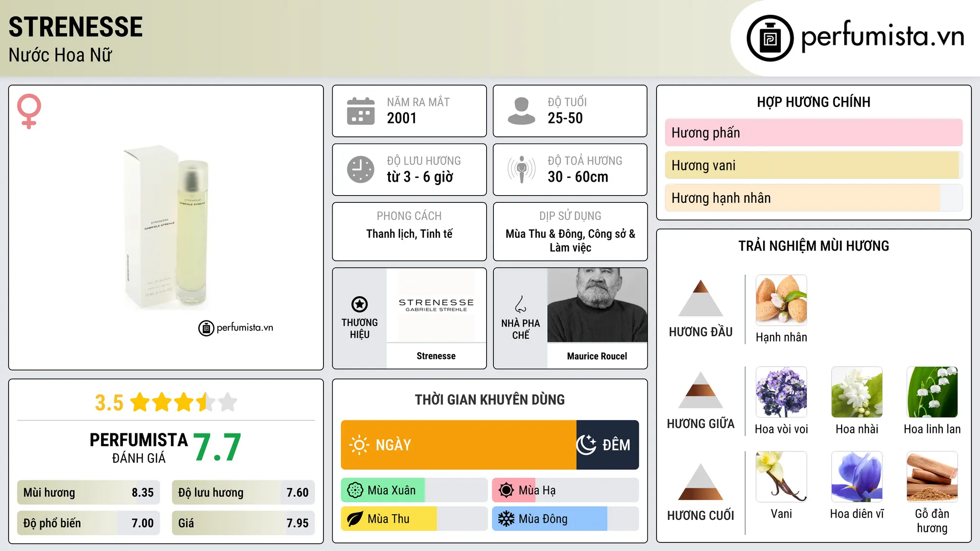980x551 pixels.
Task: Click the green 7.7 Perfumista score
Action: [218, 447]
